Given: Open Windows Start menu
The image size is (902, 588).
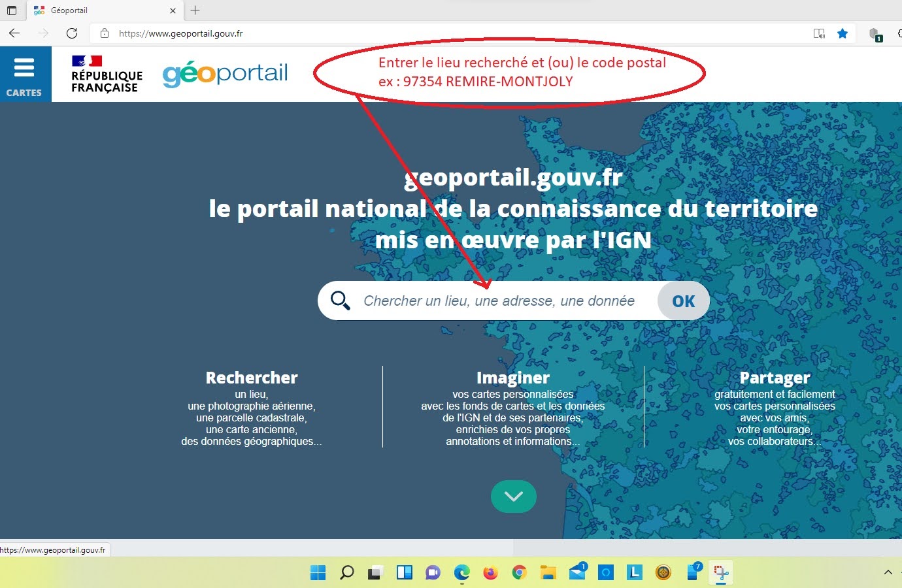Looking at the screenshot, I should tap(318, 573).
